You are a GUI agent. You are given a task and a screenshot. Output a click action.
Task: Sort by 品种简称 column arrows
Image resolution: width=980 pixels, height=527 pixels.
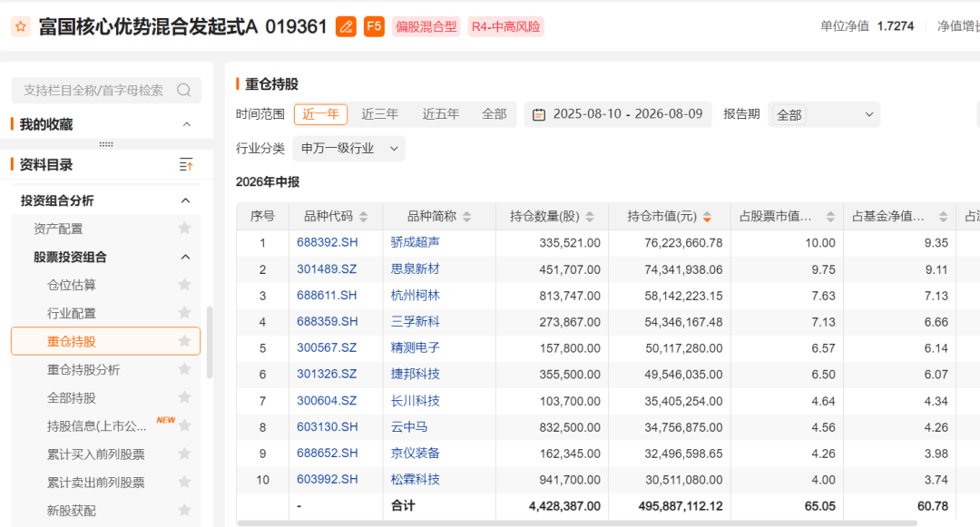[x=467, y=217]
